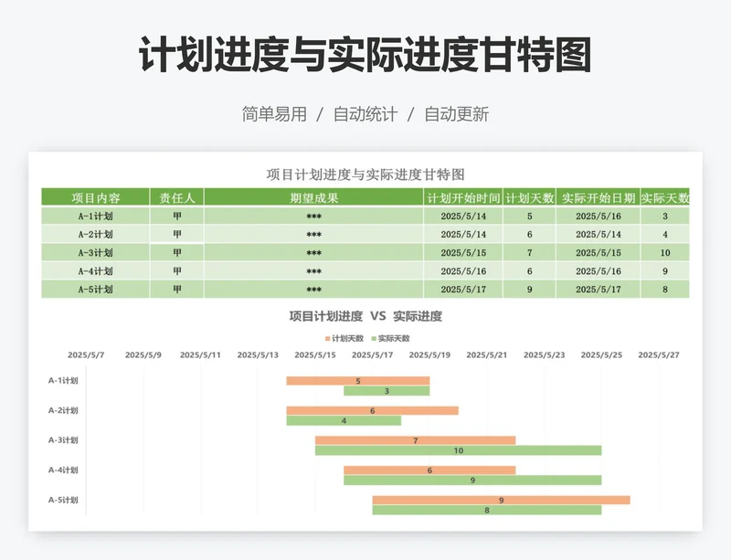This screenshot has height=560, width=731.
Task: Select the A-5计划 orange bar labeled 9
Action: (501, 500)
